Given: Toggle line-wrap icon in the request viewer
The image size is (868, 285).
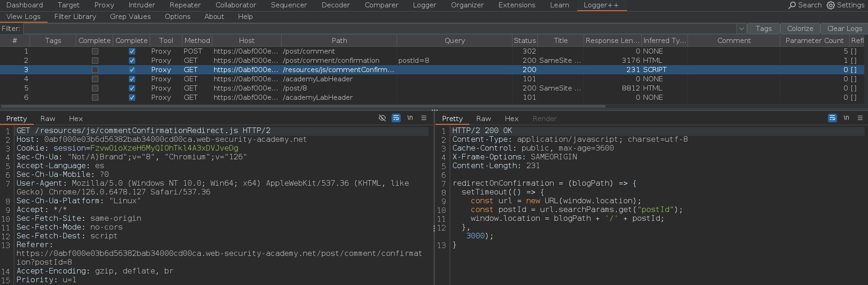Looking at the screenshot, I should pyautogui.click(x=396, y=118).
